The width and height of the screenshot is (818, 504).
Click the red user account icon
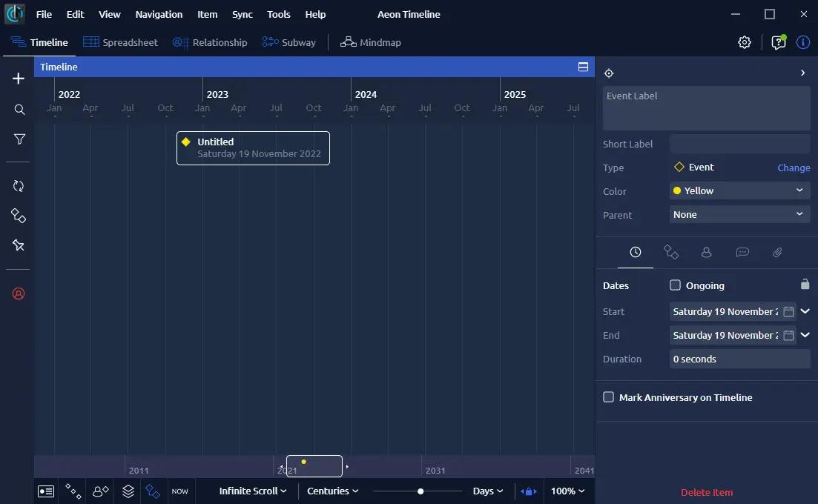[19, 294]
